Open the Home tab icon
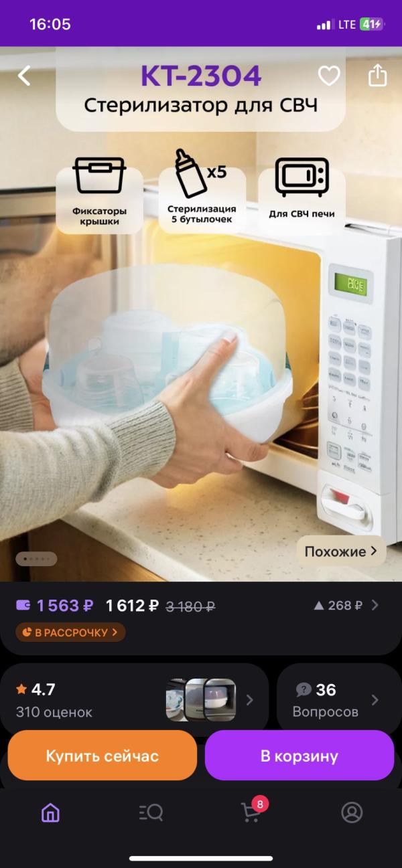The width and height of the screenshot is (402, 868). (50, 812)
